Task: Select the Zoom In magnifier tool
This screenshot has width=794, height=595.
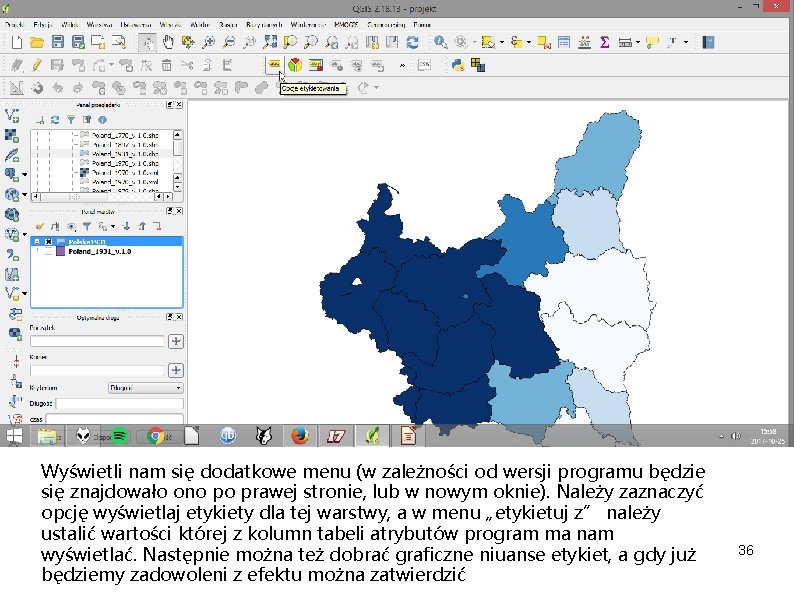Action: 208,43
